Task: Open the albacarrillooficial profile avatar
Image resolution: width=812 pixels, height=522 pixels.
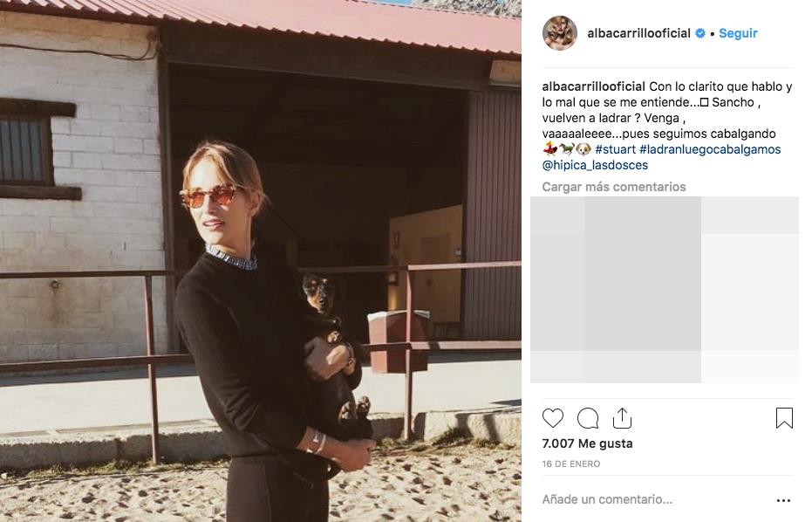Action: click(560, 33)
